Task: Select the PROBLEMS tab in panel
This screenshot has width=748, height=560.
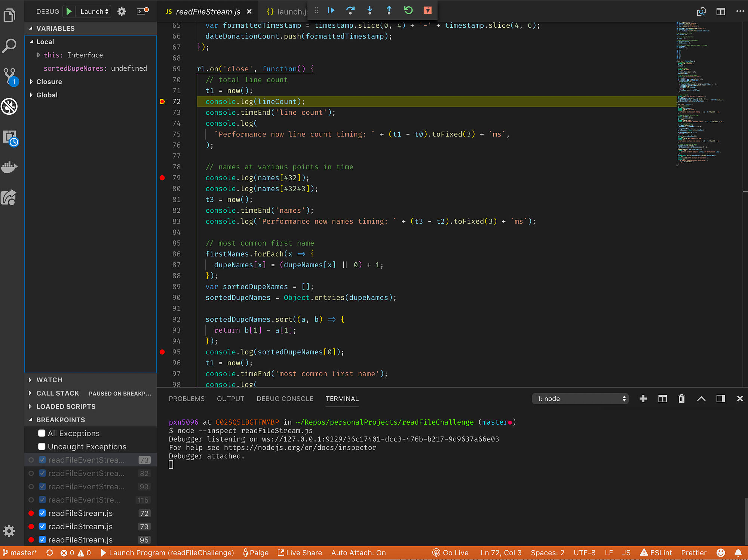Action: coord(187,398)
